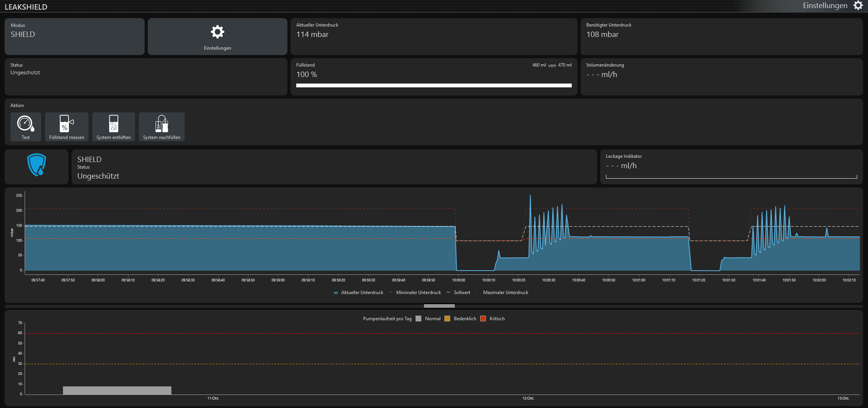Click the blue Leakshield shield icon
868x408 pixels.
pos(37,165)
